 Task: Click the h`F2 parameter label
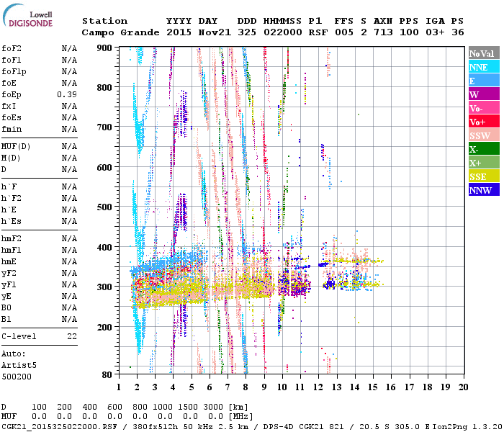click(x=12, y=198)
